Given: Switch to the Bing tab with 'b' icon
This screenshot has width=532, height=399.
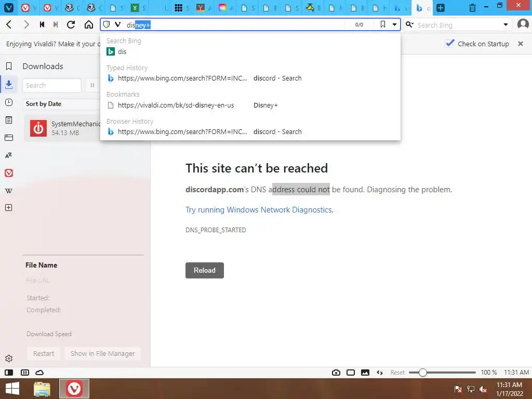Looking at the screenshot, I should (422, 7).
